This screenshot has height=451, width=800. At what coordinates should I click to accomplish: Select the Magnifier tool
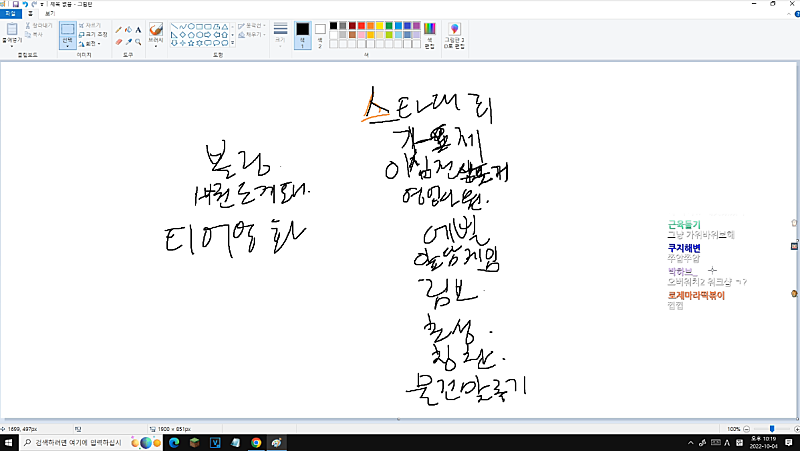coord(138,42)
